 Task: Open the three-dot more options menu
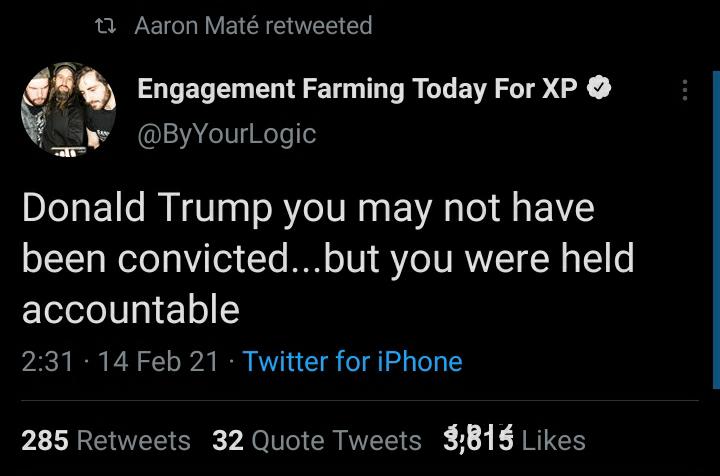pyautogui.click(x=685, y=90)
